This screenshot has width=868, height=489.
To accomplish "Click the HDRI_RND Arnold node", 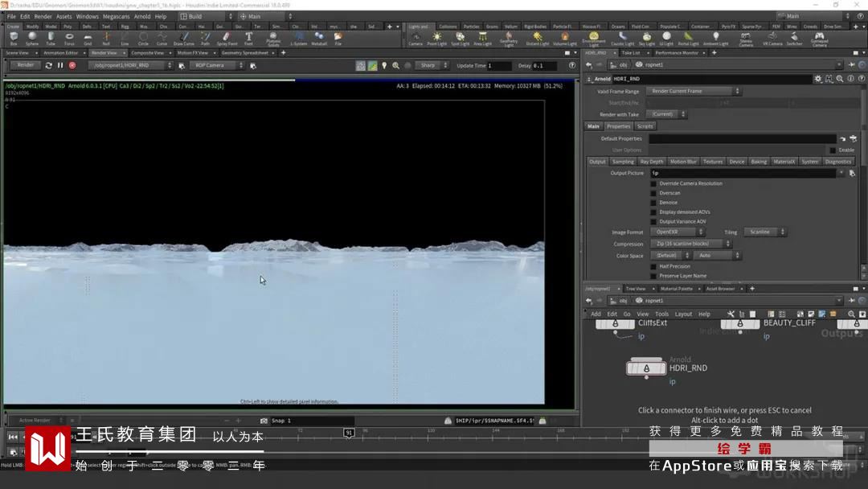I will click(646, 368).
